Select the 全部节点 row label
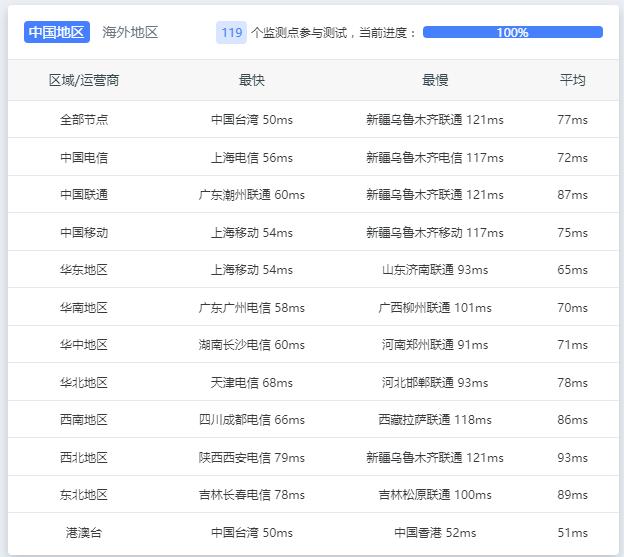 click(x=84, y=119)
